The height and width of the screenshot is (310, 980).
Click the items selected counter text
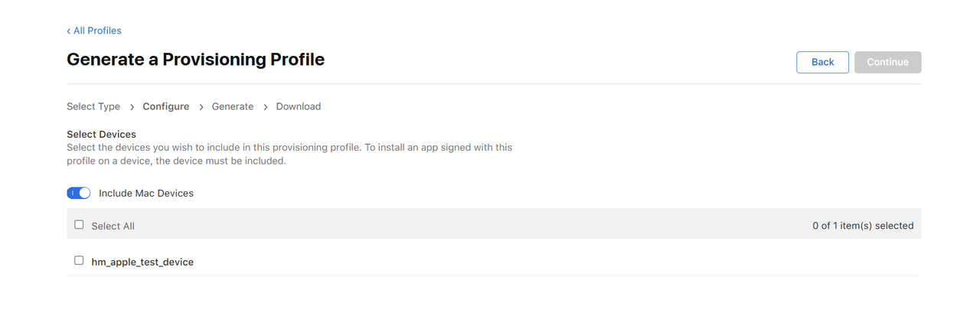tap(863, 226)
